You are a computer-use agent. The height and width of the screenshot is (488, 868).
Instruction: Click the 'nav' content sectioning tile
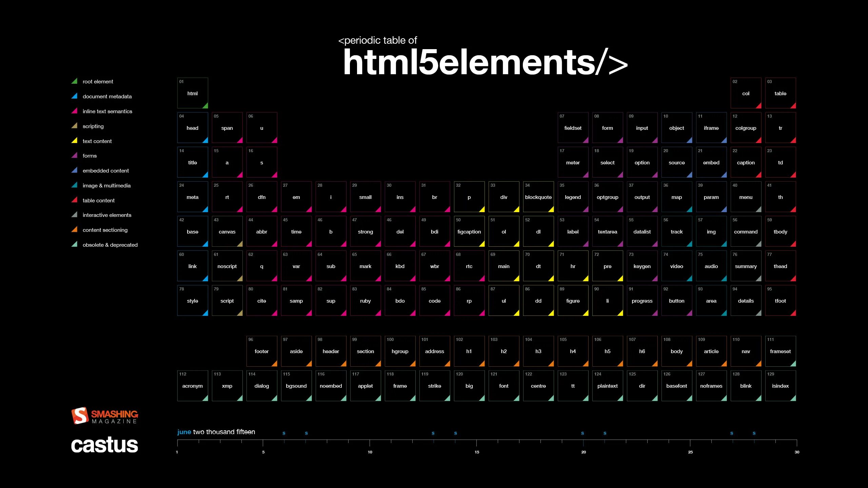coord(745,350)
